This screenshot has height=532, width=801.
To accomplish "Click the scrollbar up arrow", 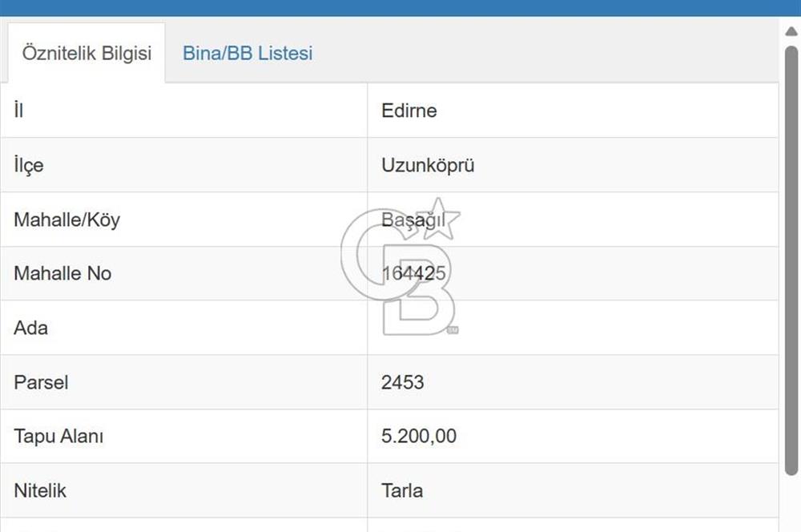I will coord(790,30).
